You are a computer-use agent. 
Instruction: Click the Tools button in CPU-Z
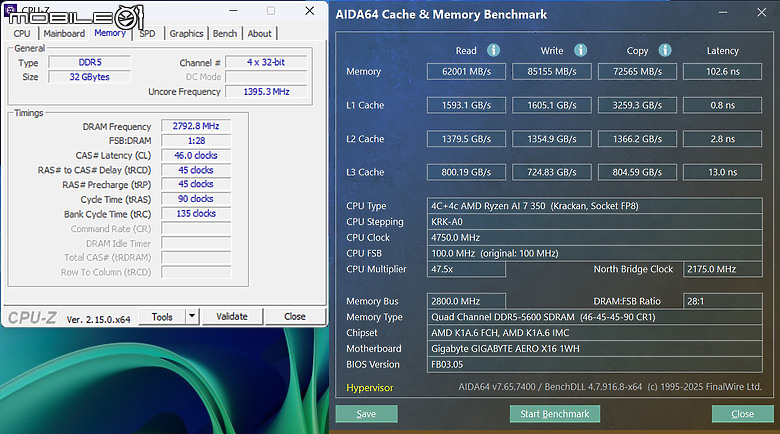[162, 317]
